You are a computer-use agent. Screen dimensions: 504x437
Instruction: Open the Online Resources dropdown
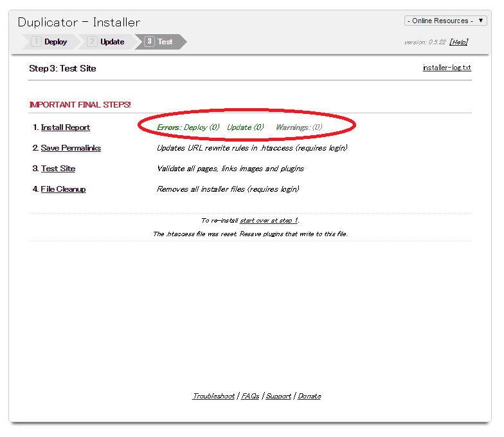446,21
